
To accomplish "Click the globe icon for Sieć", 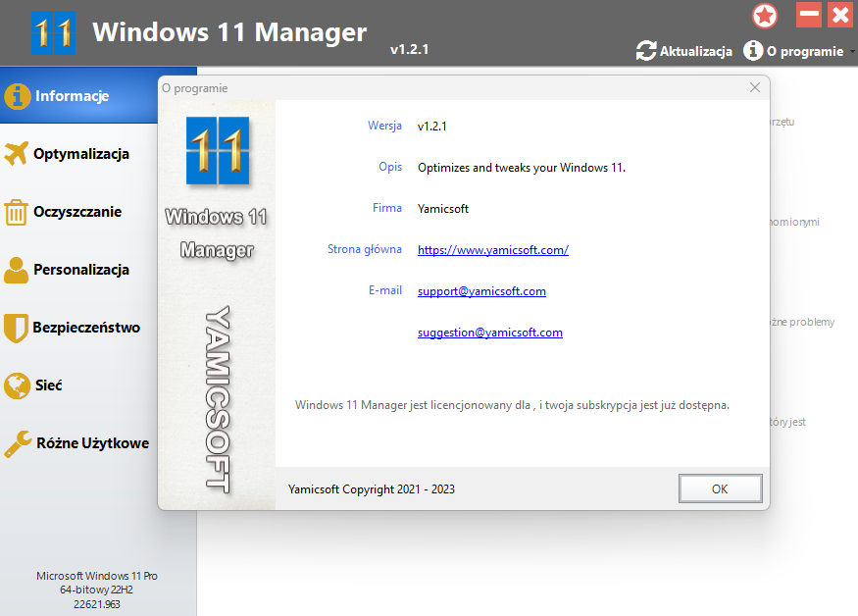I will click(17, 385).
